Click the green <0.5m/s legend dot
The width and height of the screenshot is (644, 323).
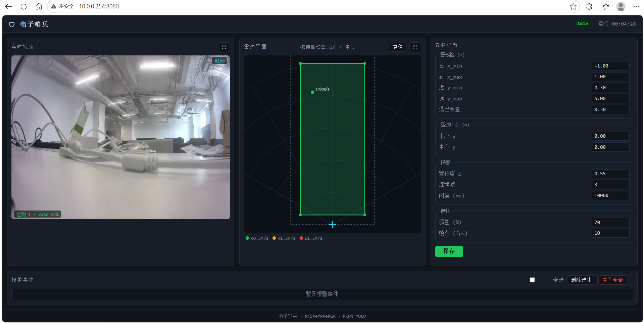(247, 238)
